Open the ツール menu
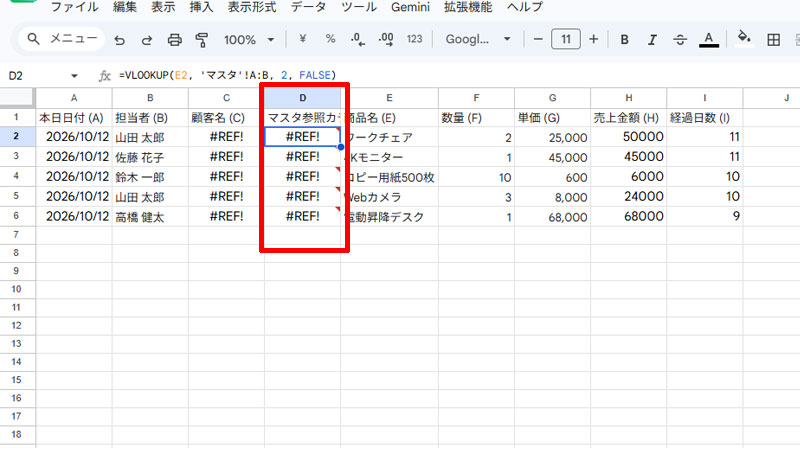Image resolution: width=800 pixels, height=450 pixels. pos(359,7)
